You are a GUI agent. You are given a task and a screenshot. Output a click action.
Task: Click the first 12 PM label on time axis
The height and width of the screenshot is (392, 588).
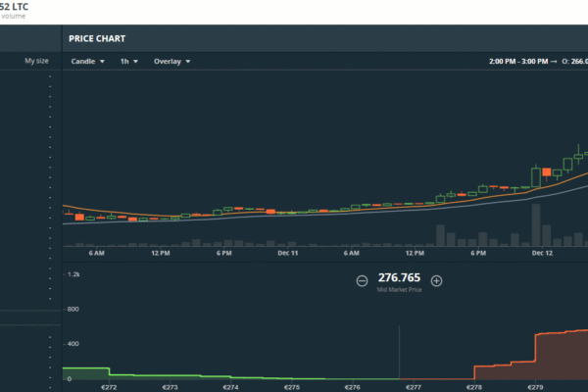coord(161,253)
